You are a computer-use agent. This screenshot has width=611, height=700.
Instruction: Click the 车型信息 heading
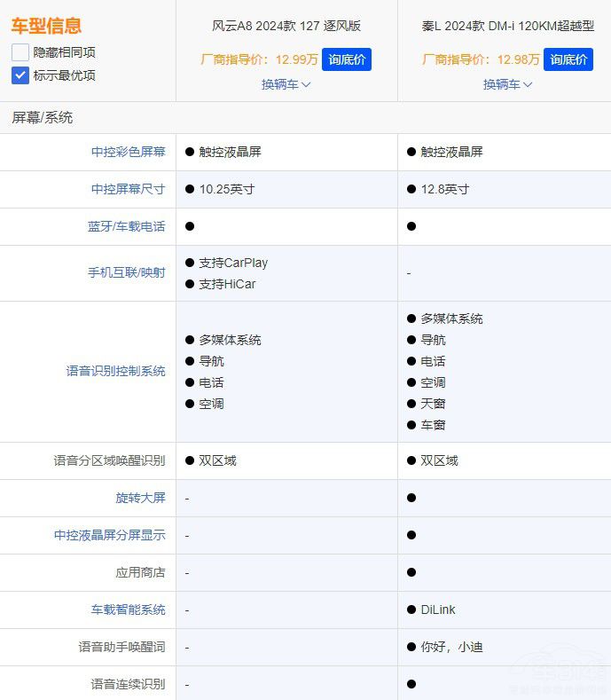tap(46, 26)
